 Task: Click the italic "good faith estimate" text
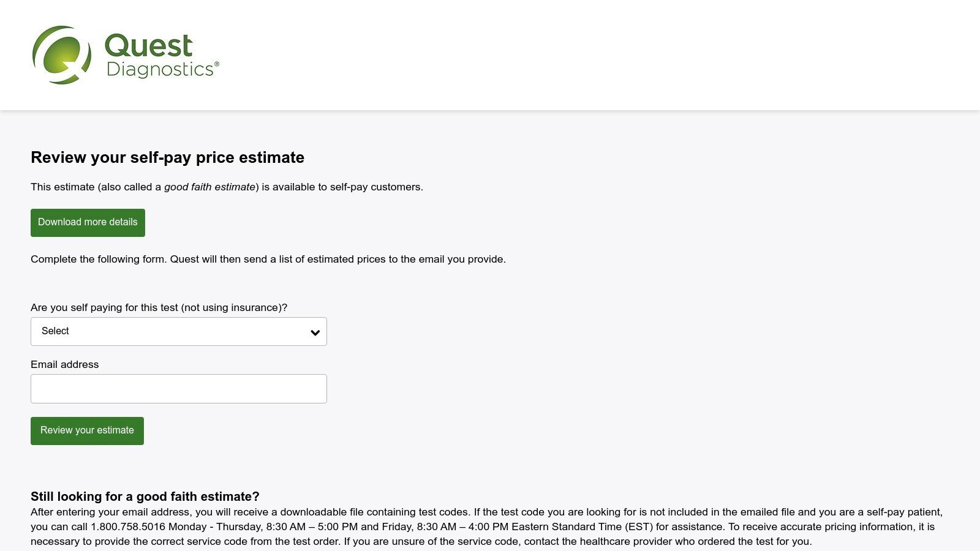pos(209,187)
